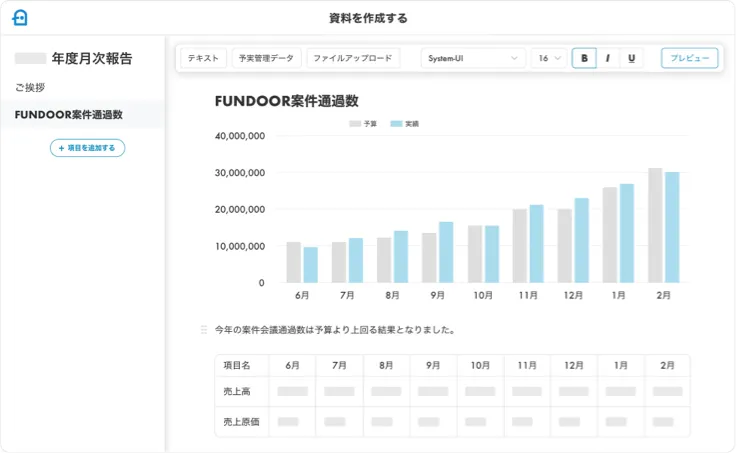Click the 10月 table column header
This screenshot has height=453, width=737.
coord(480,366)
